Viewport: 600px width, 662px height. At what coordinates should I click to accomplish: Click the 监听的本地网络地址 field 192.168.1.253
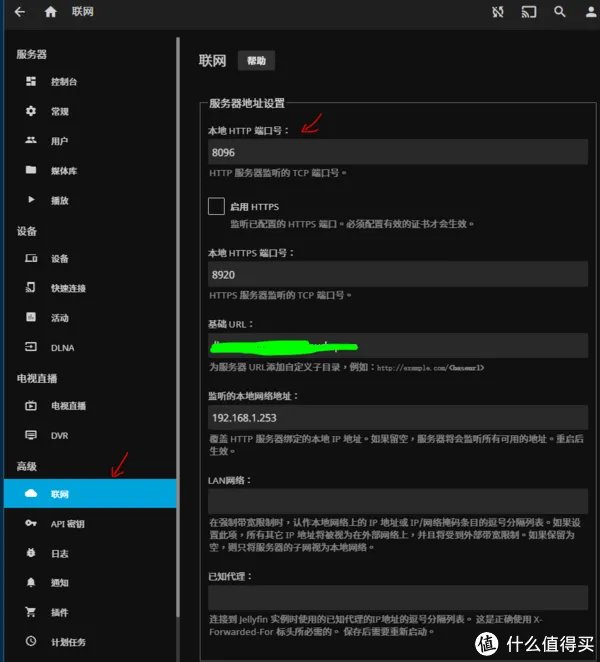coord(398,418)
